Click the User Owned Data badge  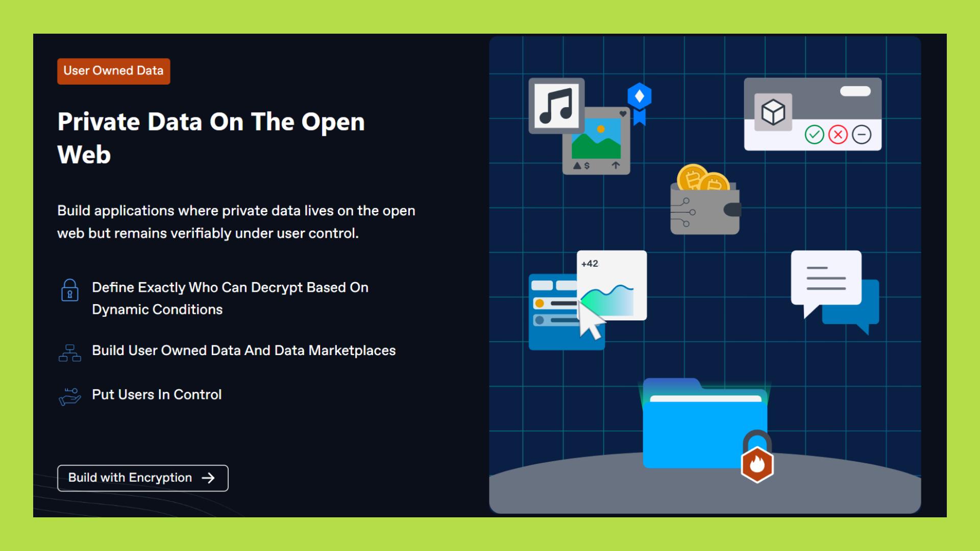[113, 71]
